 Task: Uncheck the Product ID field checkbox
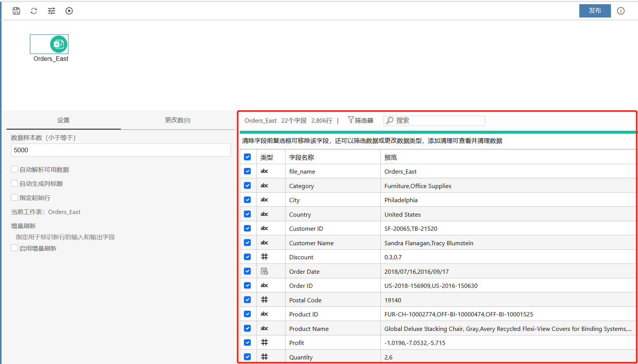tap(247, 314)
